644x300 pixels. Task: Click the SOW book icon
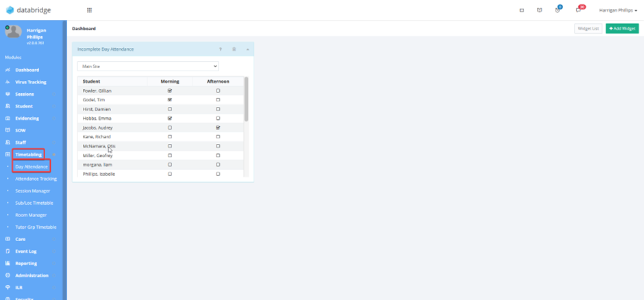(8, 130)
